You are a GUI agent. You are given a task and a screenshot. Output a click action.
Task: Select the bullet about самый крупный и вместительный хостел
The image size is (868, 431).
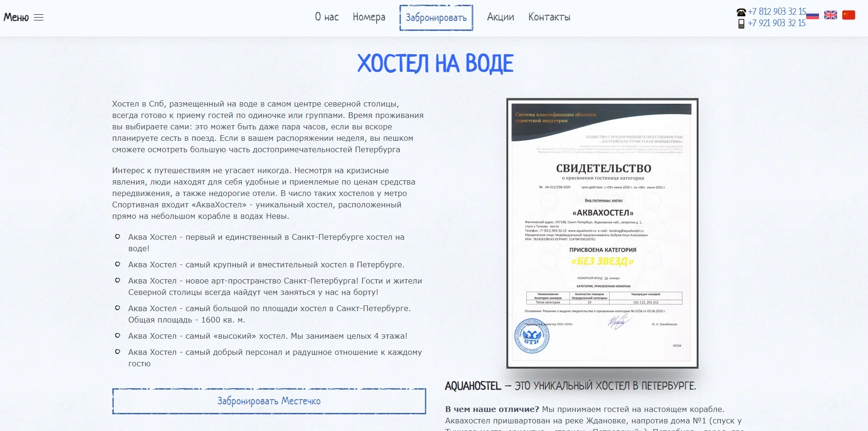click(x=266, y=264)
